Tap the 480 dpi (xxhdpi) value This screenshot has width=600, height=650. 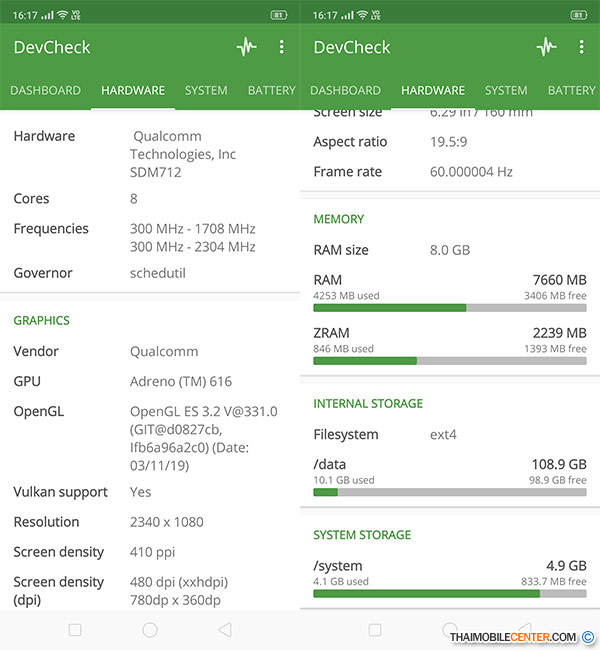pyautogui.click(x=179, y=582)
